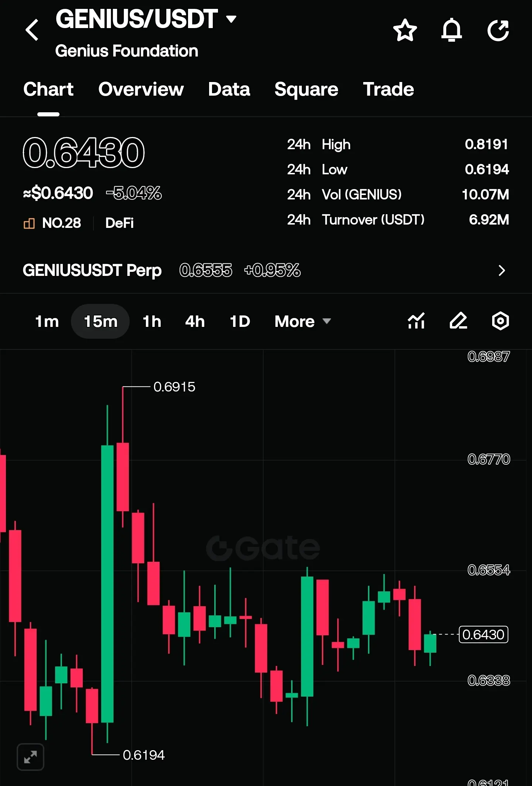
Task: Open chart settings hexagon icon
Action: coord(501,321)
